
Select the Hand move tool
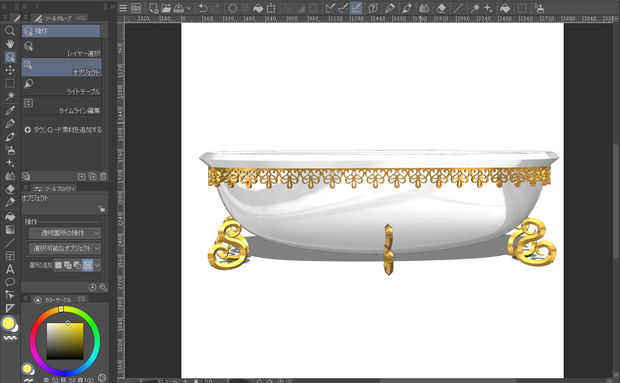pyautogui.click(x=10, y=44)
